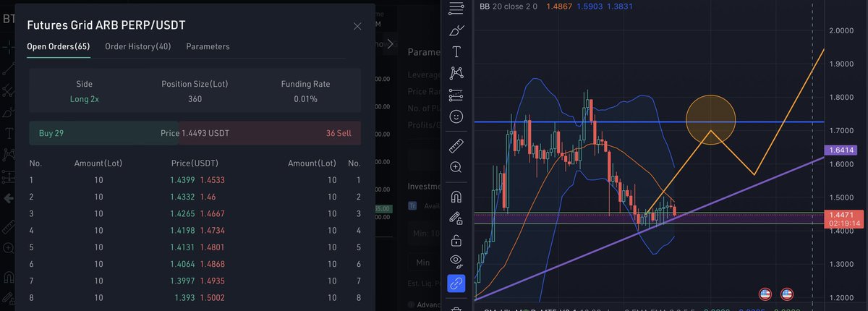This screenshot has width=868, height=311.
Task: Click the chevron arrow beside the dialog
Action: [x=391, y=43]
